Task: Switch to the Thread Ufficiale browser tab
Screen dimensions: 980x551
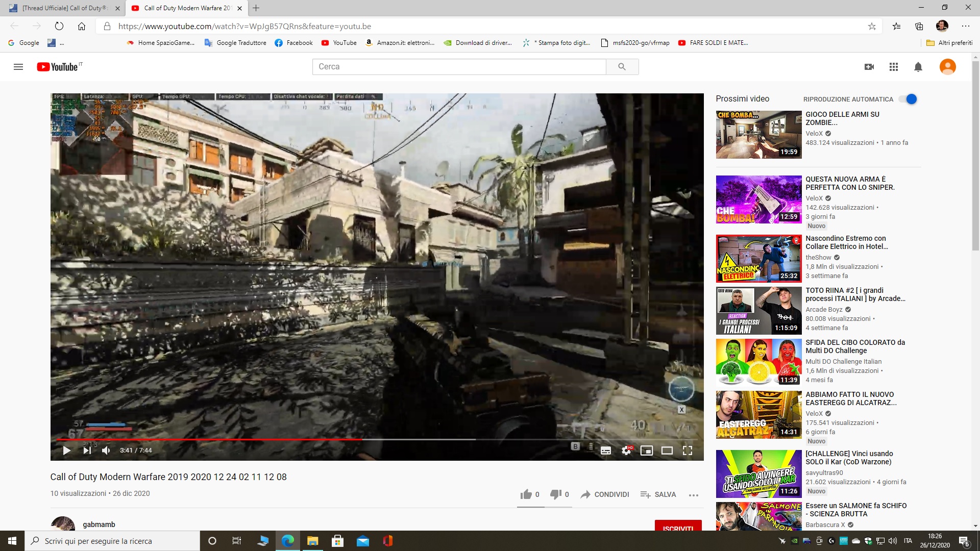Action: coord(64,8)
